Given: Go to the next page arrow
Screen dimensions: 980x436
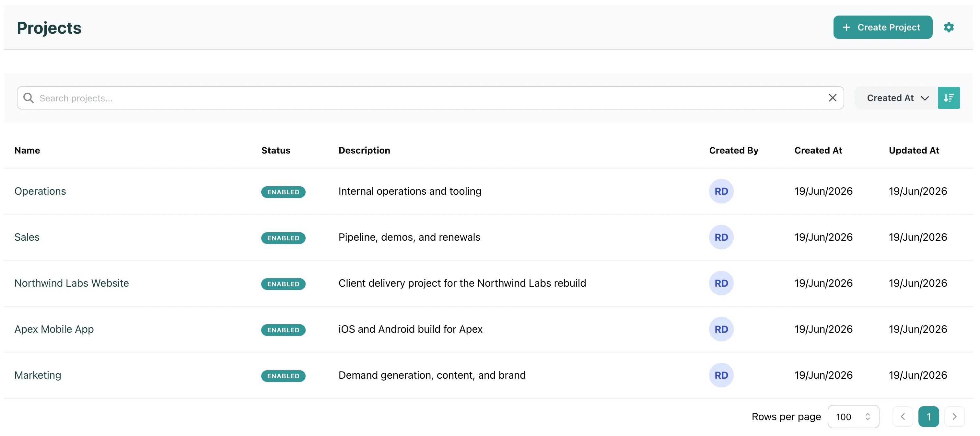Looking at the screenshot, I should [954, 417].
